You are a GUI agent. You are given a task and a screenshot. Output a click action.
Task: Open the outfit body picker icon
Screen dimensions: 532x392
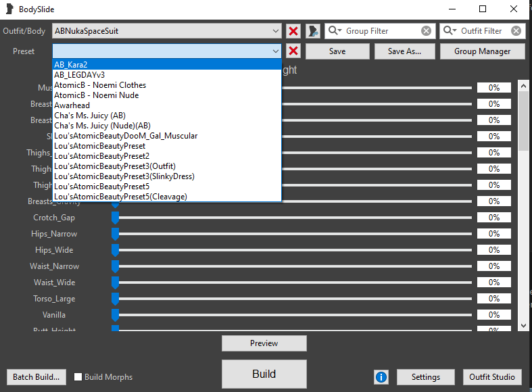[x=313, y=31]
